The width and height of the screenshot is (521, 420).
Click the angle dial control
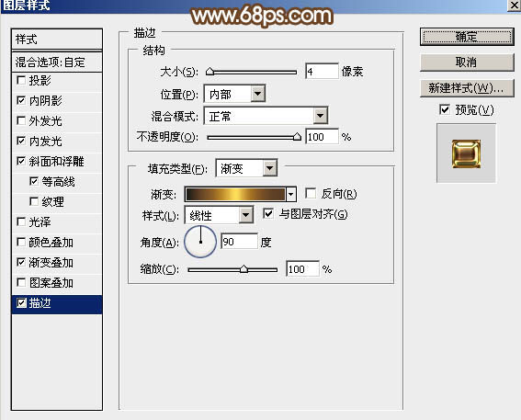[200, 242]
